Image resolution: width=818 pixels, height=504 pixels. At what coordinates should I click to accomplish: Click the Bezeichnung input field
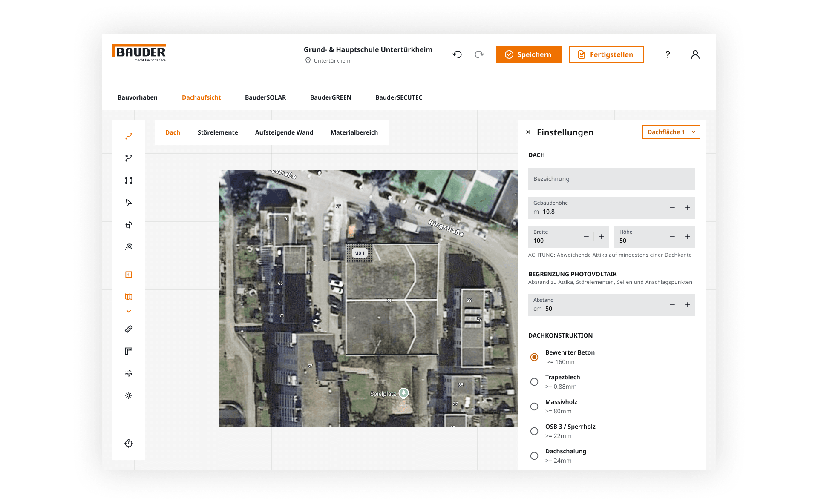(611, 179)
